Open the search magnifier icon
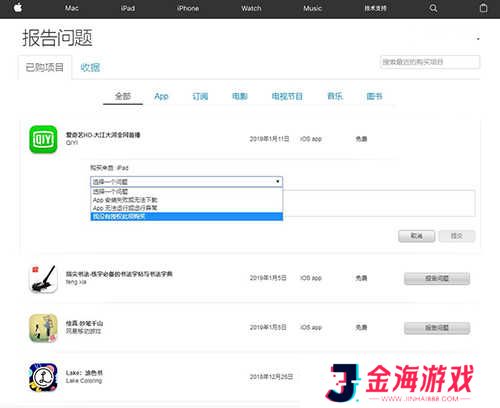The width and height of the screenshot is (500, 408). coord(433,8)
